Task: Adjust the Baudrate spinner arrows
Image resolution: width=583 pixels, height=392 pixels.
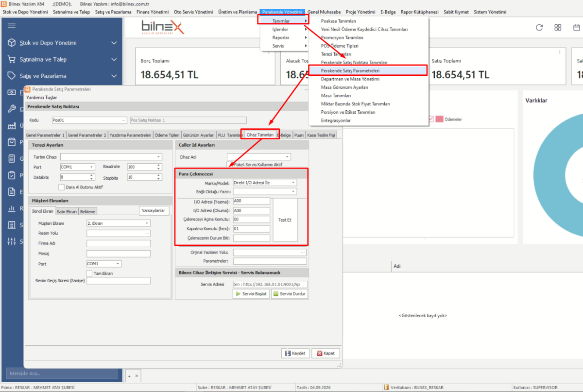Action: tap(158, 167)
